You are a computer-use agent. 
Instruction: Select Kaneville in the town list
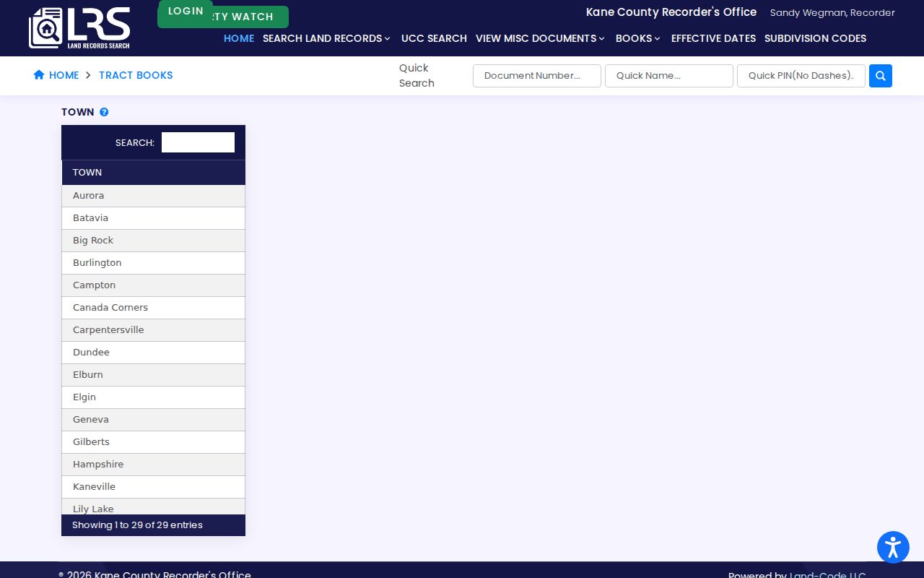153,487
